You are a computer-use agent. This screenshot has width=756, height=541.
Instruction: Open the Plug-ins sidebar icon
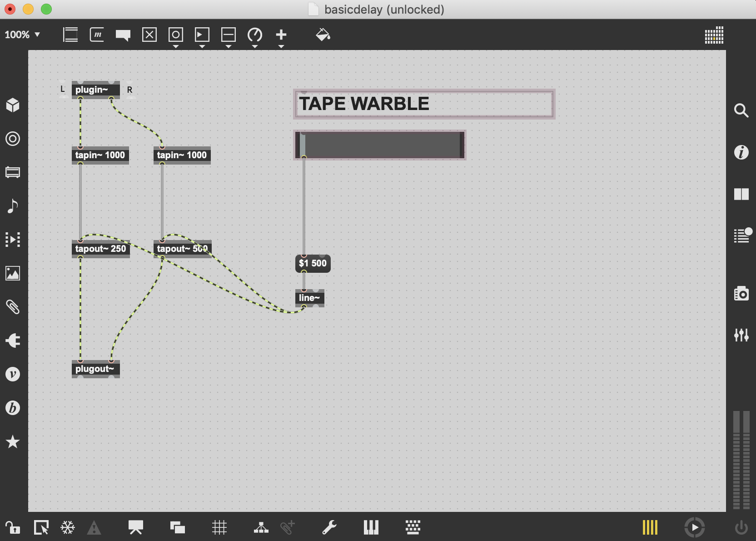tap(13, 341)
